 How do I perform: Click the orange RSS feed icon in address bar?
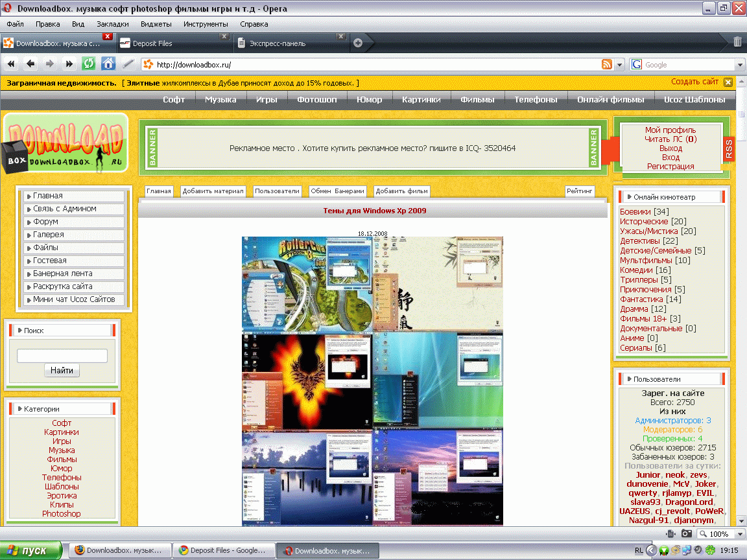pos(607,64)
